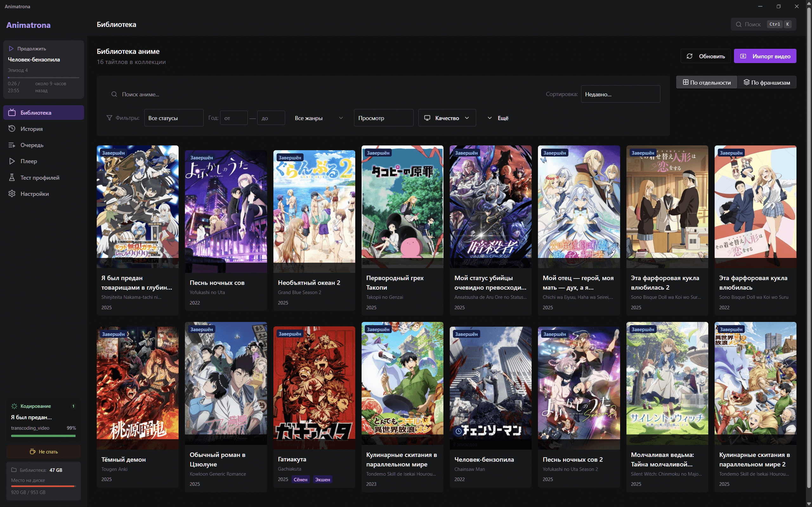Viewport: 812px width, 507px height.
Task: Click the flask icon for Тест профилей
Action: (x=12, y=177)
